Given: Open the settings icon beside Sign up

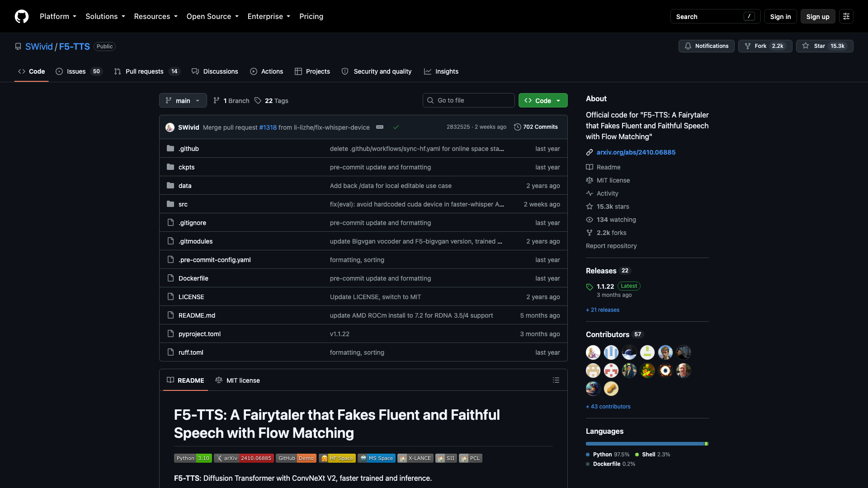Looking at the screenshot, I should click(x=846, y=16).
